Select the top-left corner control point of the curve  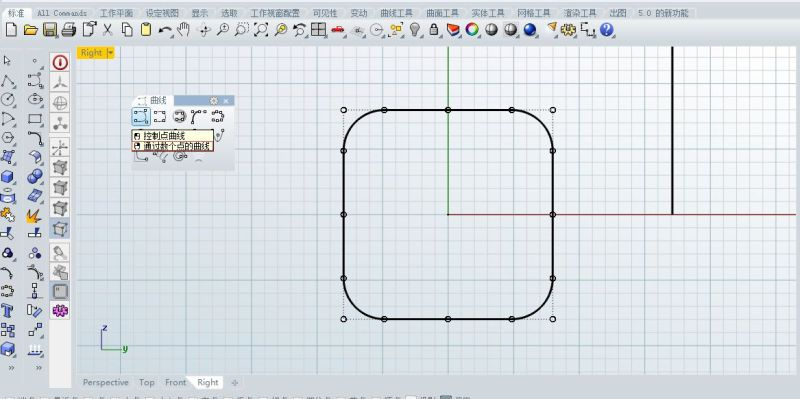pos(343,110)
